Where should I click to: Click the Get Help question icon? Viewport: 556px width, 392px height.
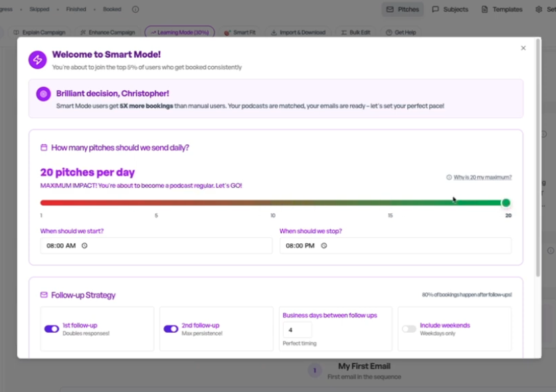click(389, 33)
